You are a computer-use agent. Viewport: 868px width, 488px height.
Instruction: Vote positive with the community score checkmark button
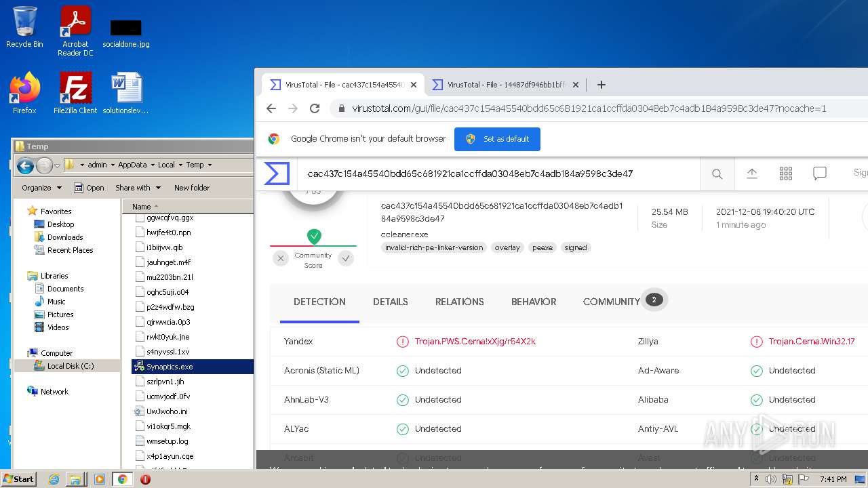pos(346,258)
